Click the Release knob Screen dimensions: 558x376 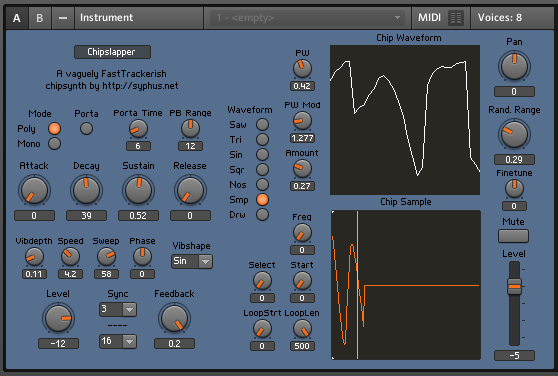tap(190, 190)
